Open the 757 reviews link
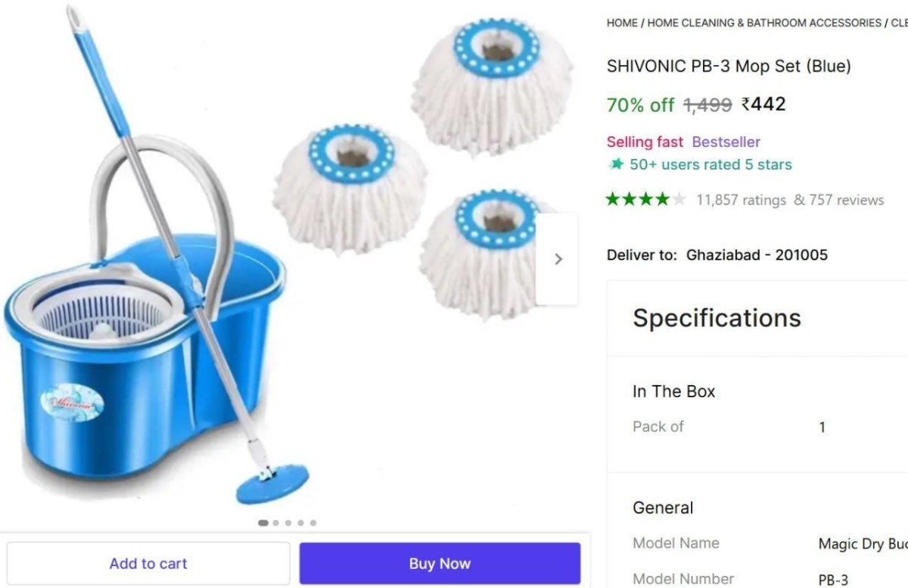 click(846, 200)
